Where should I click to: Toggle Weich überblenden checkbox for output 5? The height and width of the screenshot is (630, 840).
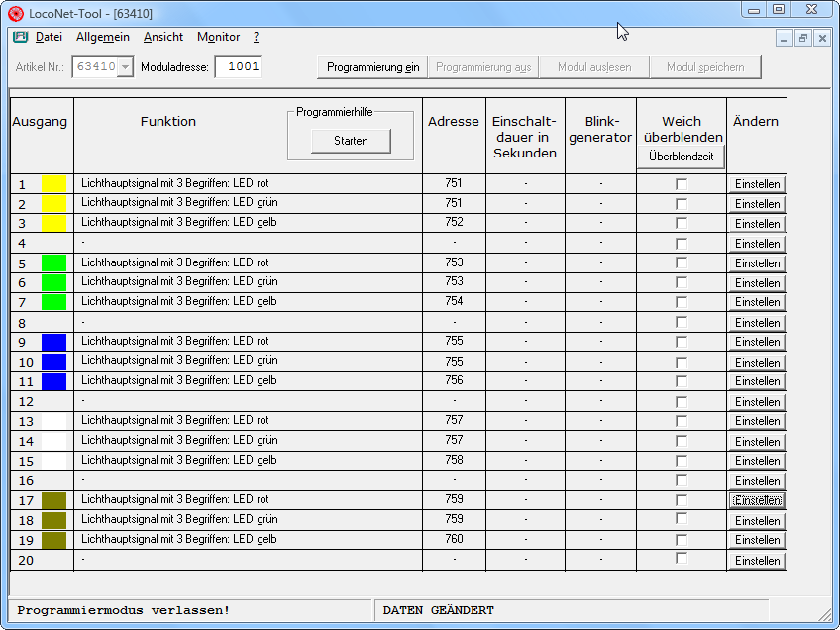click(682, 262)
